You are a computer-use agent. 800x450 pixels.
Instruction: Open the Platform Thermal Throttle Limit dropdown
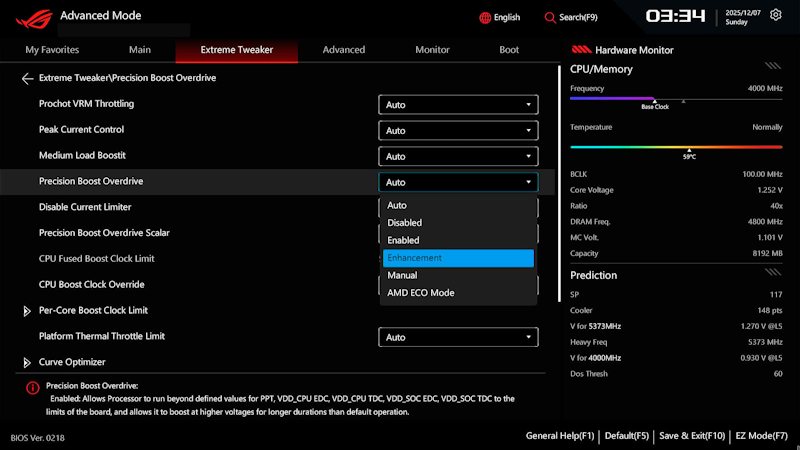(458, 337)
